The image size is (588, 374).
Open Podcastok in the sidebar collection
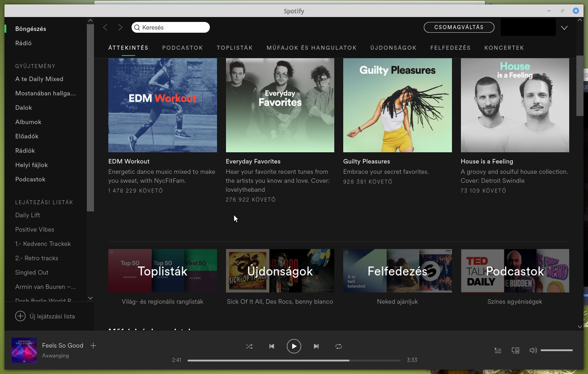[x=30, y=179]
